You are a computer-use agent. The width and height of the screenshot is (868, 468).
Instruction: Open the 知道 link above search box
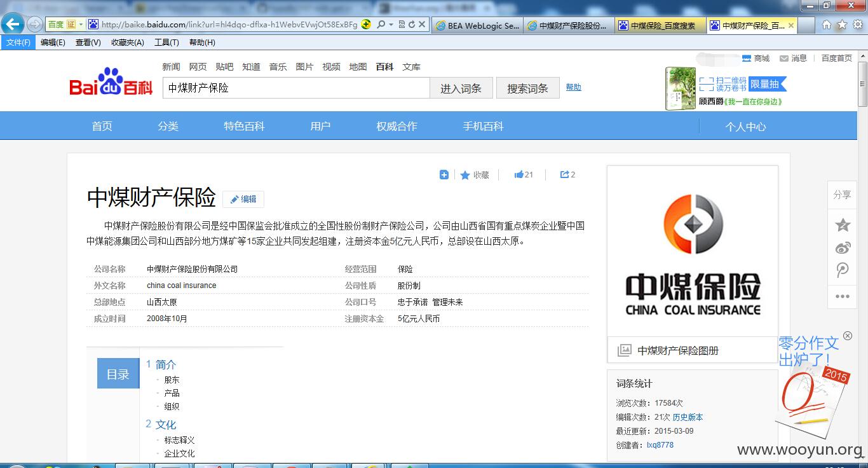click(x=251, y=67)
